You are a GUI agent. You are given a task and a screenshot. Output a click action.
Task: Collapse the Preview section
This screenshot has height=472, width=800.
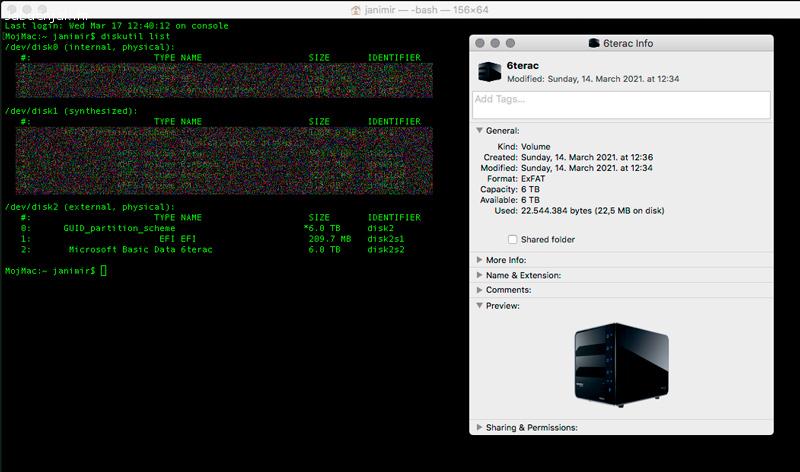point(480,305)
